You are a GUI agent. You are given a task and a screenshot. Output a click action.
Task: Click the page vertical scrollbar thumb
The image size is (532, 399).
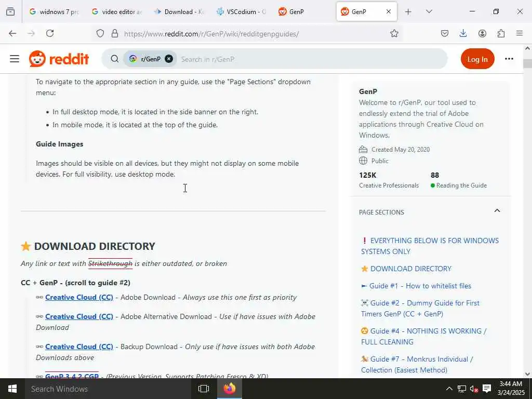click(x=528, y=64)
